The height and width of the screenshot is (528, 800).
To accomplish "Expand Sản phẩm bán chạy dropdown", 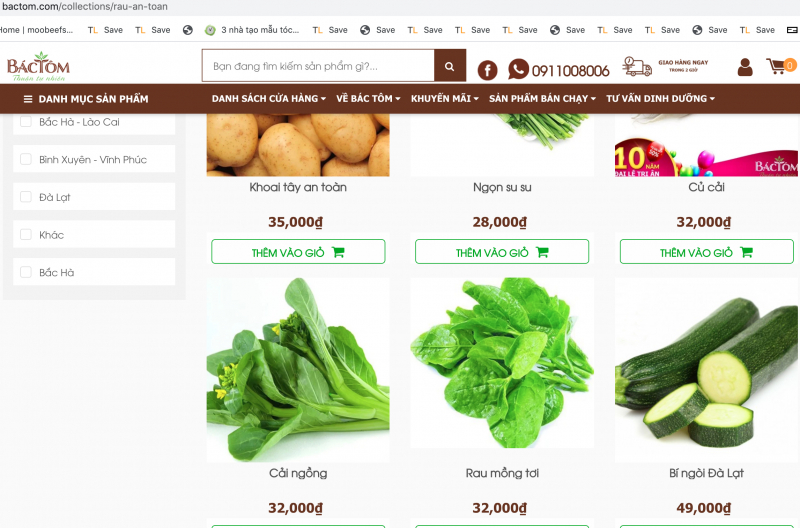I will (542, 98).
